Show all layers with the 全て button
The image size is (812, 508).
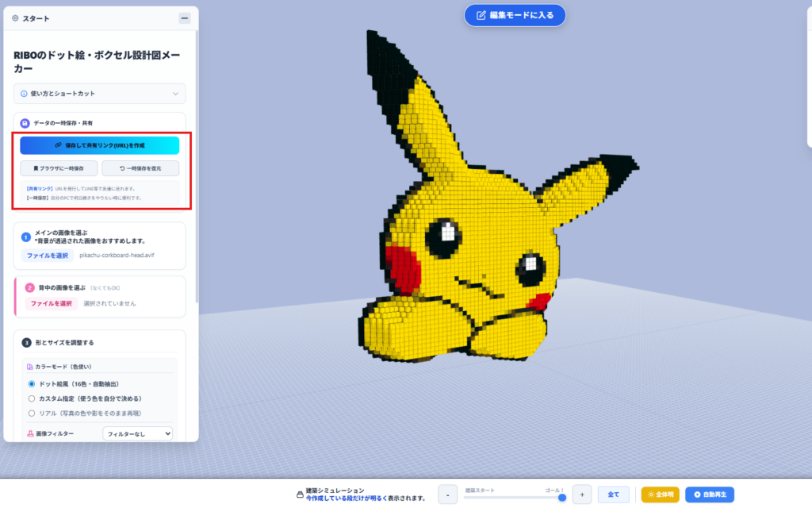pyautogui.click(x=613, y=495)
